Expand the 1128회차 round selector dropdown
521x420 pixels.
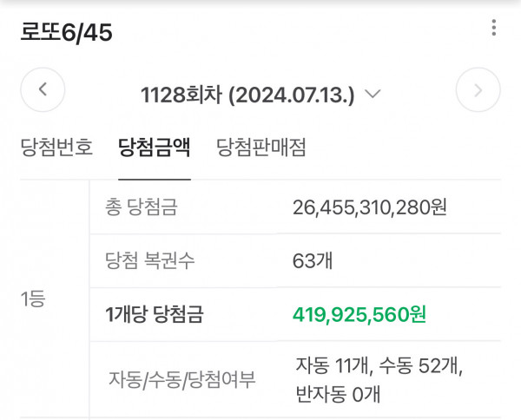[373, 94]
